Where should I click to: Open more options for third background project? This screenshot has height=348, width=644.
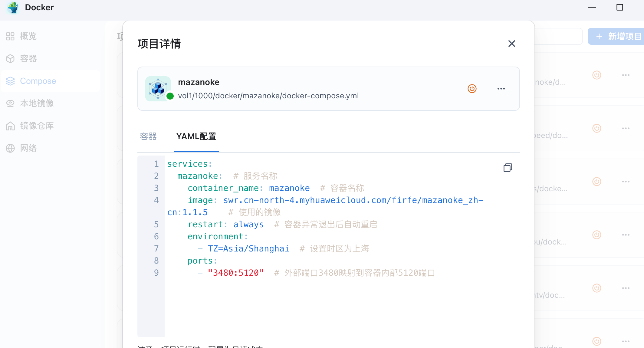pos(626,182)
